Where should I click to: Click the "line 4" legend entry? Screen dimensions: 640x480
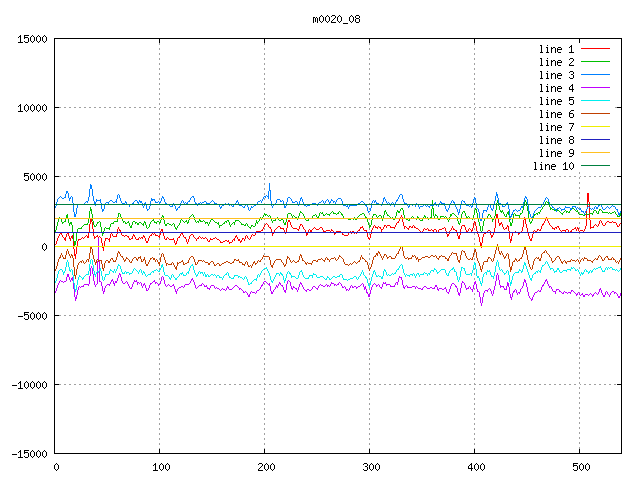click(x=556, y=88)
